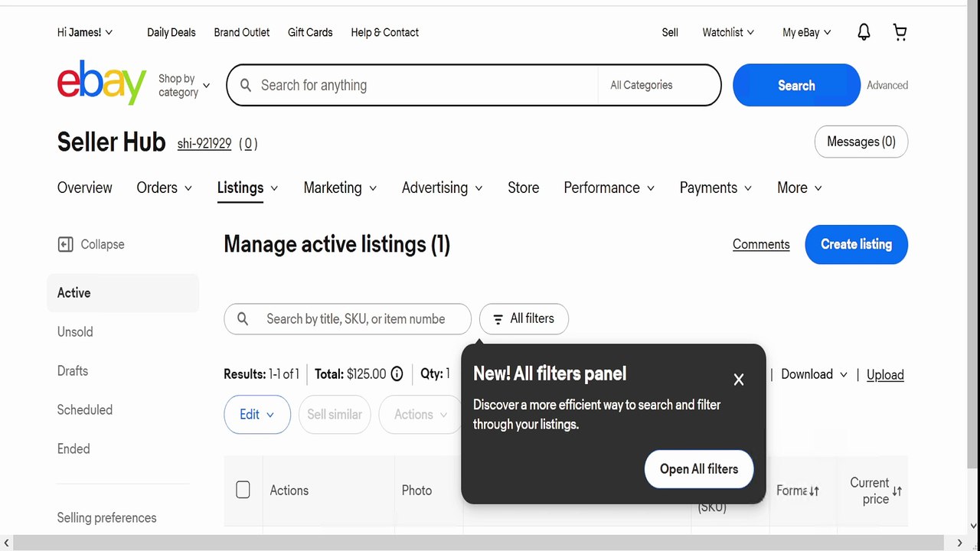The height and width of the screenshot is (551, 980).
Task: Select Drafts in the sidebar
Action: click(73, 371)
